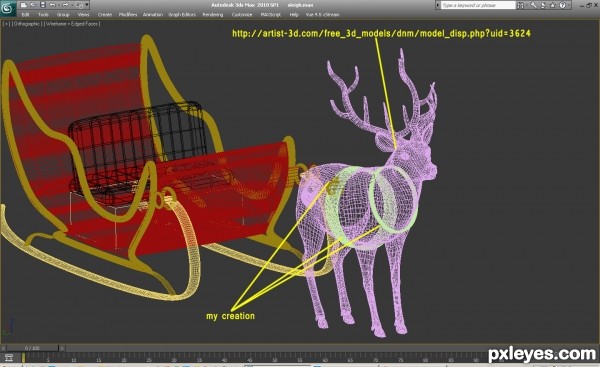Screen dimensions: 600x367
Task: Click the Communication Center satellite icon
Action: pyautogui.click(x=543, y=5)
